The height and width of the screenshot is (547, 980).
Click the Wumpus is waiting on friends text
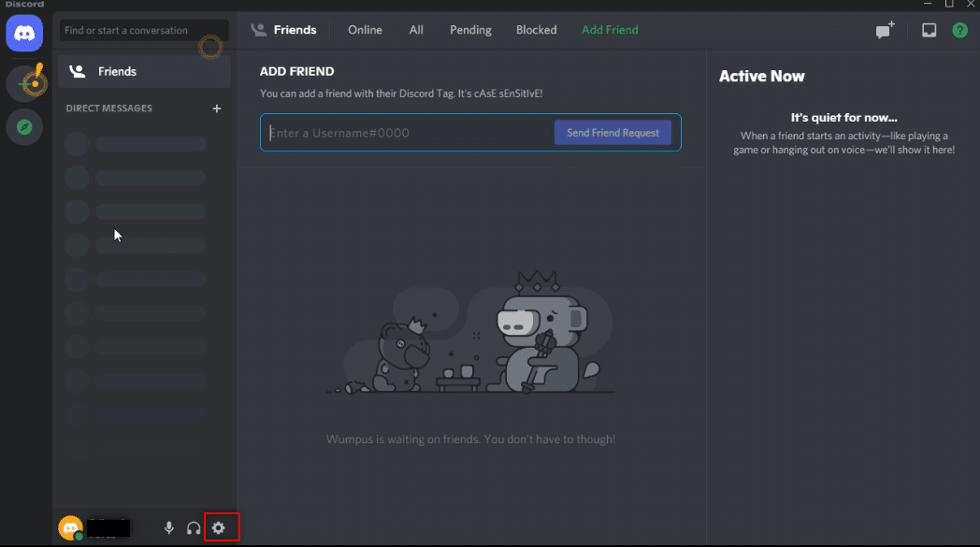point(470,439)
